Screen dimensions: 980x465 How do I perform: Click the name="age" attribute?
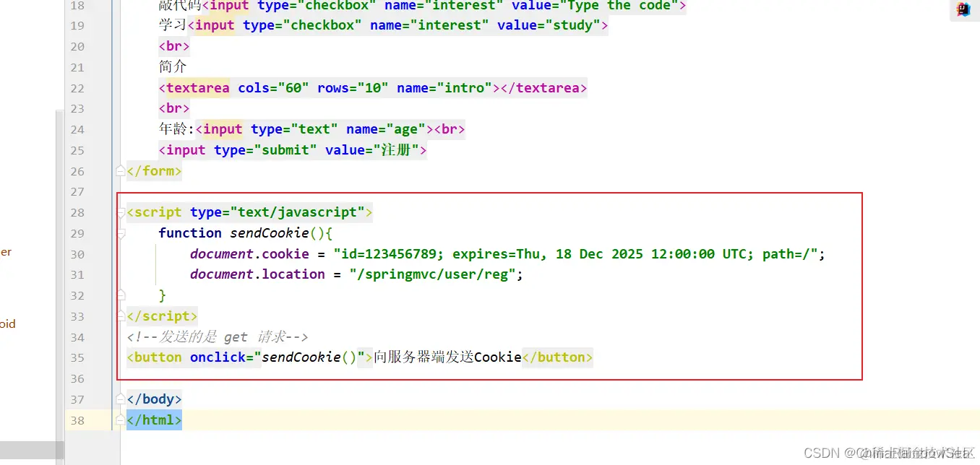[x=386, y=129]
